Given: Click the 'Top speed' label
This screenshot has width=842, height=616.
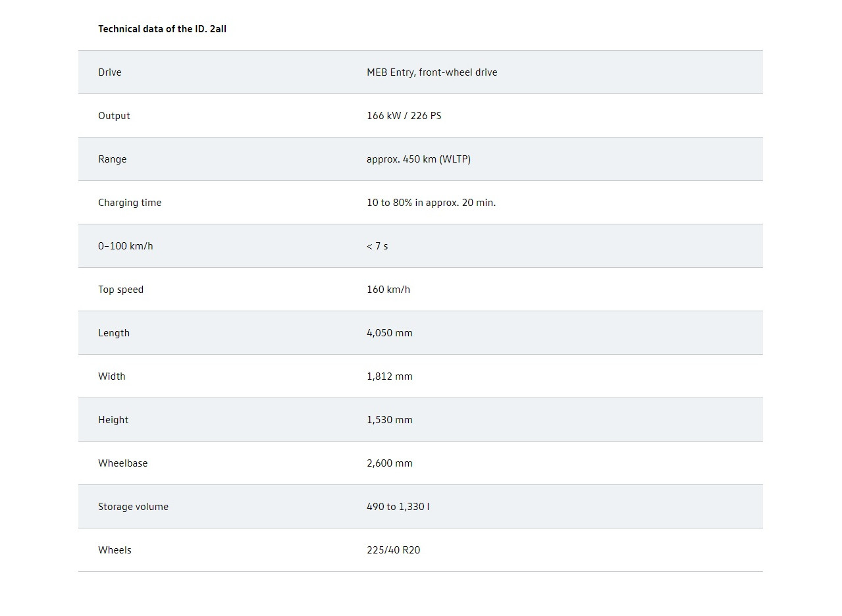Looking at the screenshot, I should coord(120,290).
